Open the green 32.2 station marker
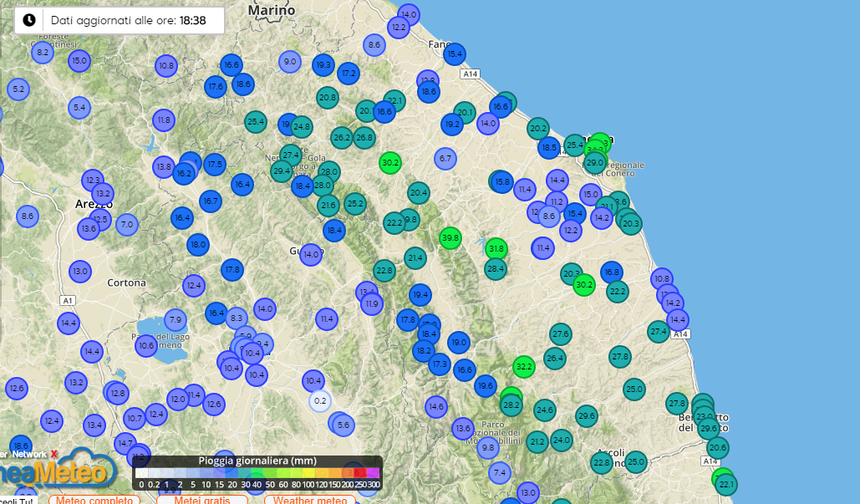The height and width of the screenshot is (504, 860). click(x=524, y=366)
